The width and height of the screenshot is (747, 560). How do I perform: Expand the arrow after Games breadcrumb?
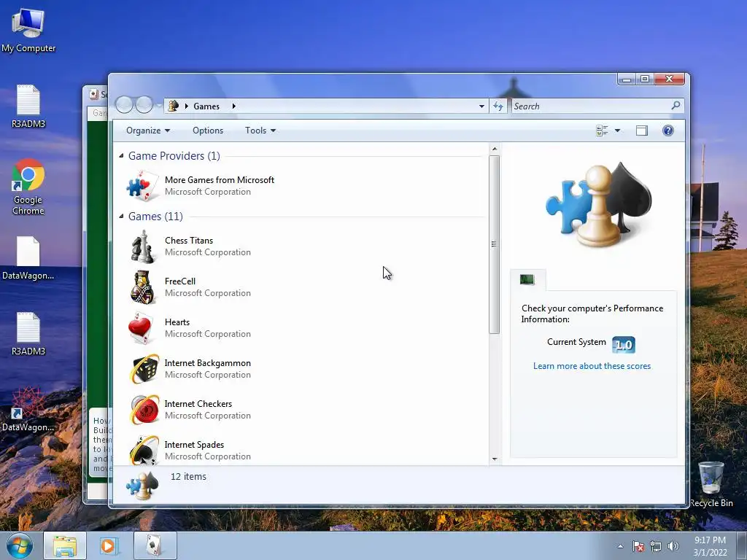234,106
